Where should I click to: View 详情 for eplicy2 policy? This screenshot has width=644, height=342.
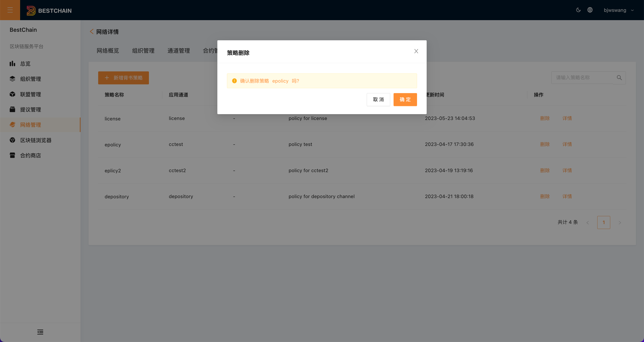pos(567,170)
